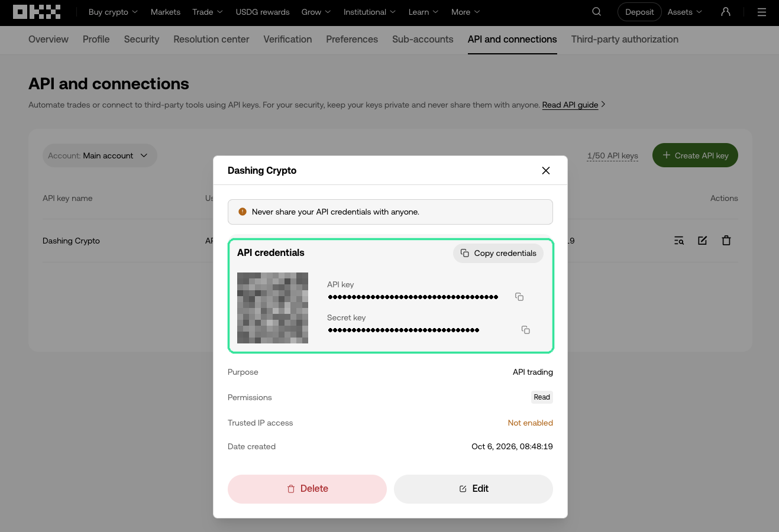Image resolution: width=779 pixels, height=532 pixels.
Task: Switch to the Profile tab
Action: coord(96,39)
